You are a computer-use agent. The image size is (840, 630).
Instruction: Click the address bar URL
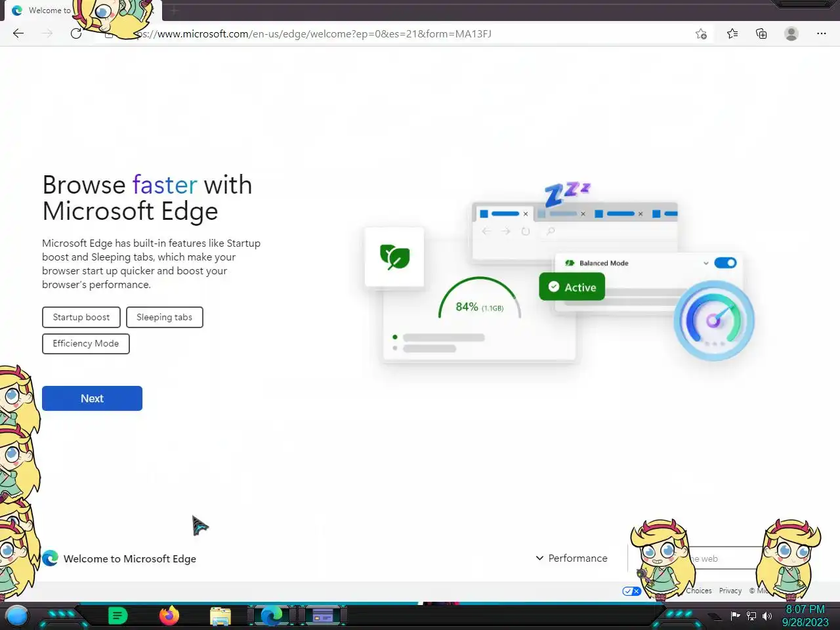[x=315, y=33]
